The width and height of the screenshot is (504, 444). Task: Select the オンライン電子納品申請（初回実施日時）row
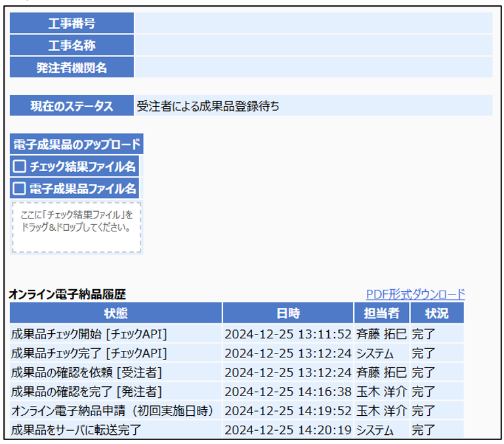click(113, 411)
